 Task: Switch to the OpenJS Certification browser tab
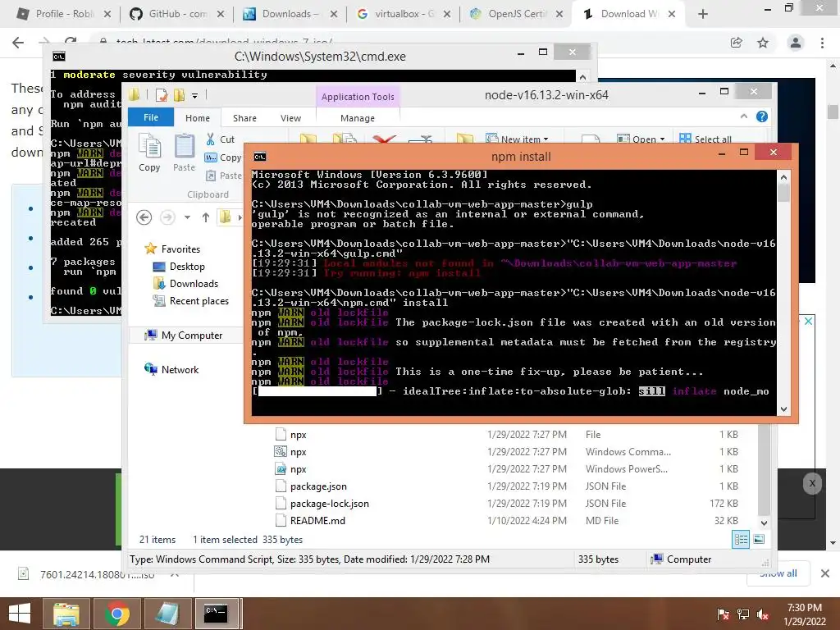(517, 14)
